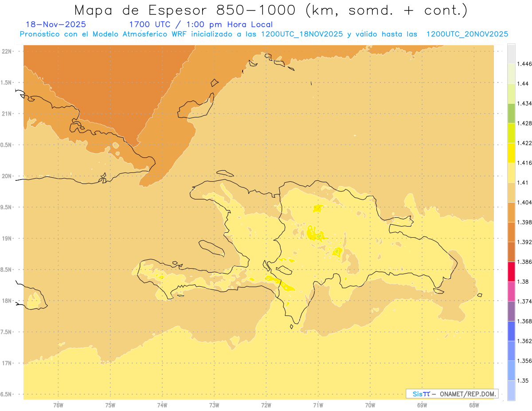Click the '1.392' scale value

pos(524,242)
